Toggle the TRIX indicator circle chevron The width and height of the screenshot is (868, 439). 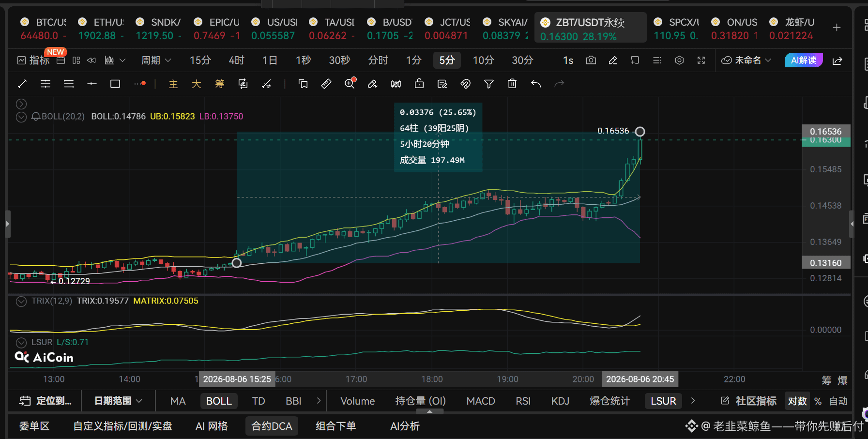21,301
